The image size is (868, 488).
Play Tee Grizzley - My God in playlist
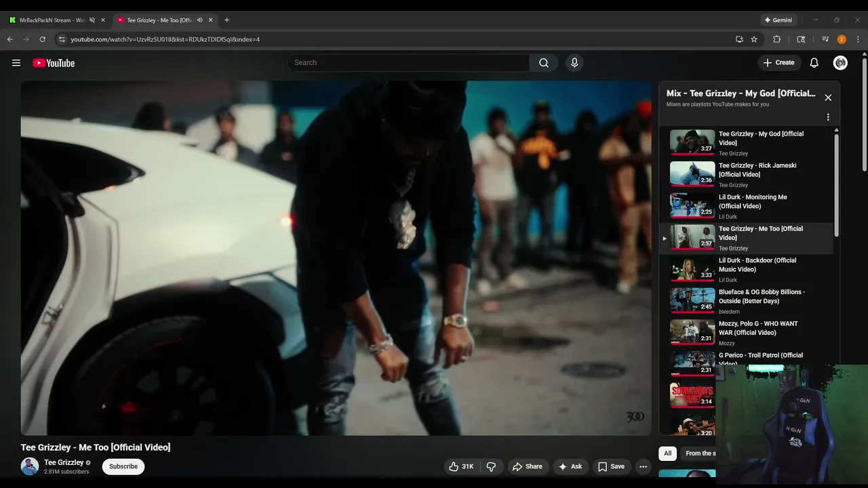point(746,143)
